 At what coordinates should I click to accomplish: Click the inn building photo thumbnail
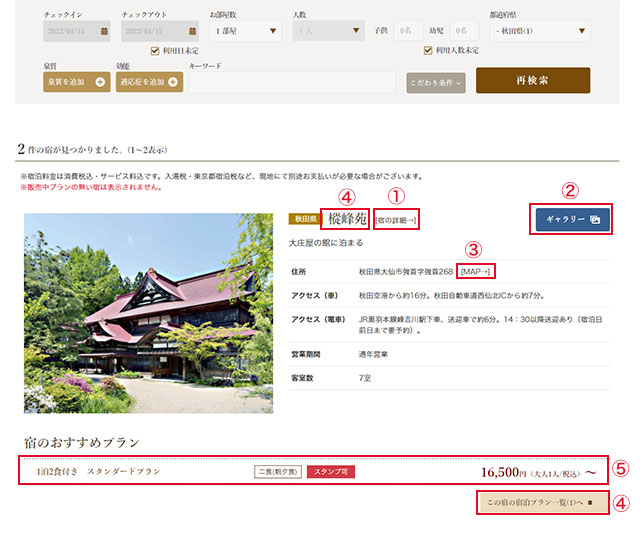coord(148,312)
